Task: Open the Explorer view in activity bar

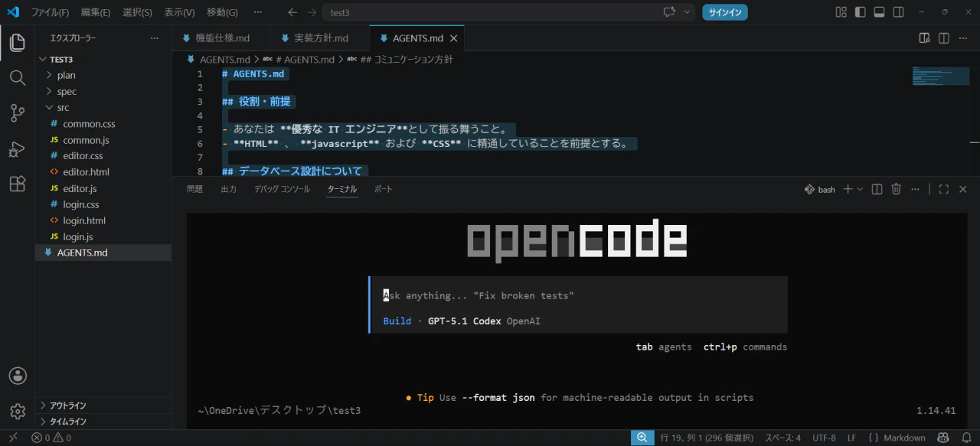Action: [17, 43]
